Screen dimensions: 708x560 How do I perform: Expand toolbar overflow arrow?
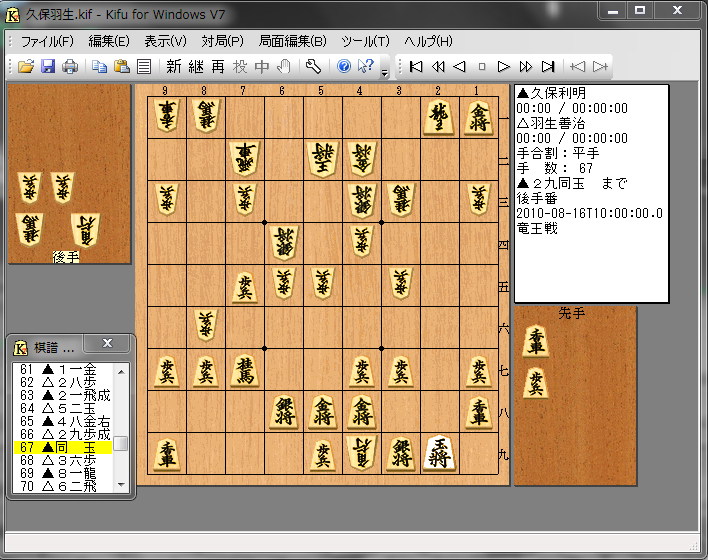click(385, 72)
